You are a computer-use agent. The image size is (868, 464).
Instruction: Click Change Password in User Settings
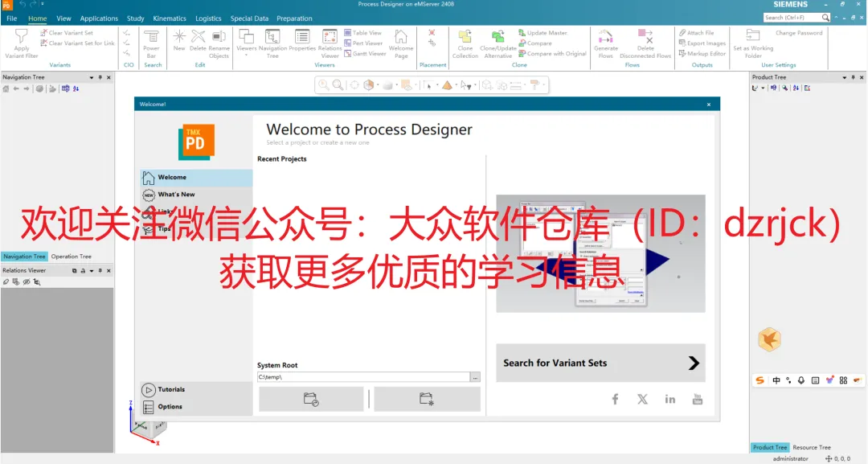pos(799,33)
